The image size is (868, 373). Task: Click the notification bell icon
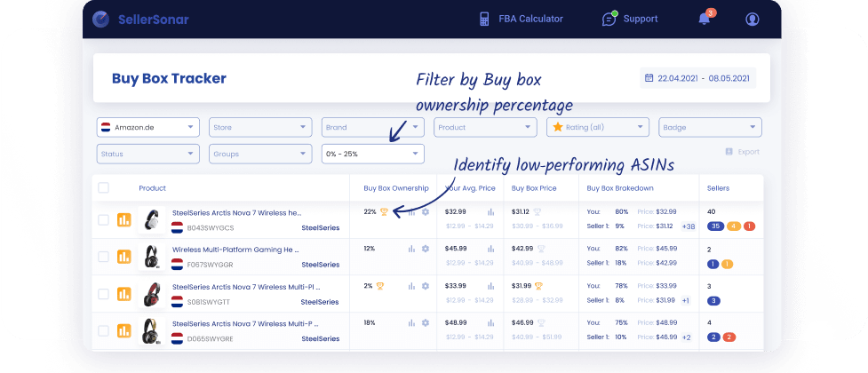point(705,19)
